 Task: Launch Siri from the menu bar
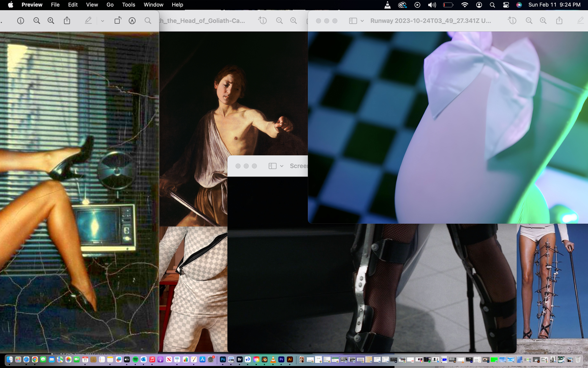[519, 5]
